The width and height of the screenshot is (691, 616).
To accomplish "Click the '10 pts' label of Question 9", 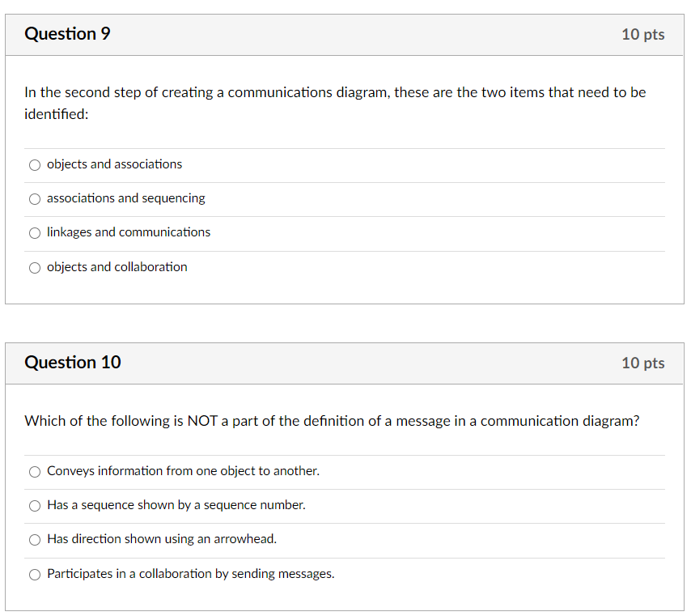I will 642,34.
